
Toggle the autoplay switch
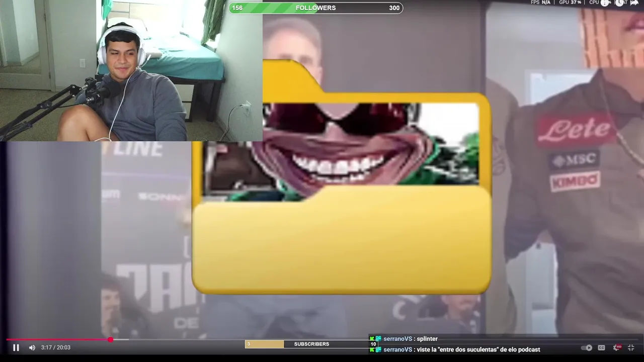[x=587, y=347]
